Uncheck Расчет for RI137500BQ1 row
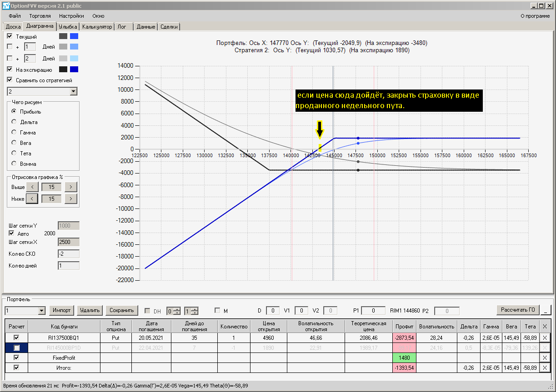 pyautogui.click(x=17, y=337)
